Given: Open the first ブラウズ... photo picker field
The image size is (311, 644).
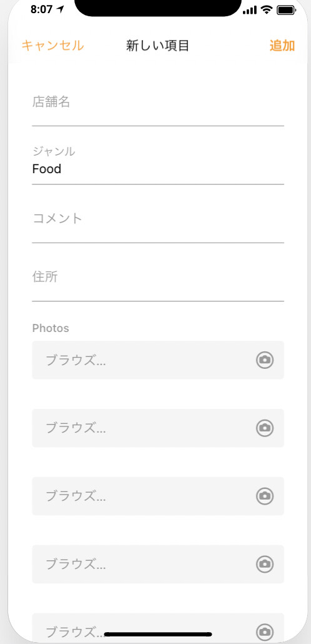Looking at the screenshot, I should pyautogui.click(x=158, y=360).
